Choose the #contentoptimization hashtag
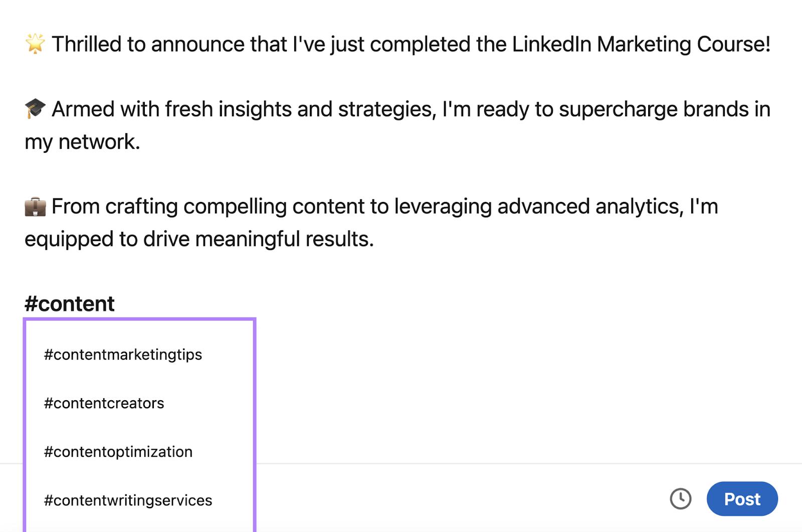 pyautogui.click(x=118, y=451)
